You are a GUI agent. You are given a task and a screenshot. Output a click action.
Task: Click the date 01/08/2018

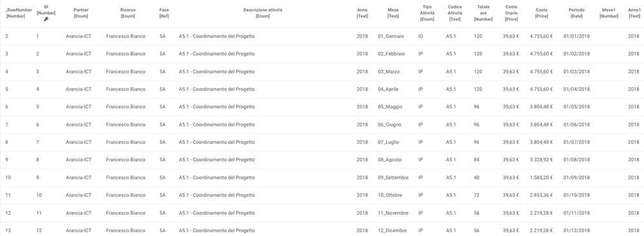(576, 160)
